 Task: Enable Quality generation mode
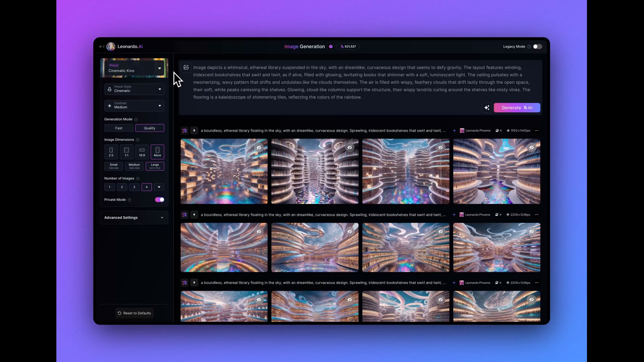click(150, 128)
